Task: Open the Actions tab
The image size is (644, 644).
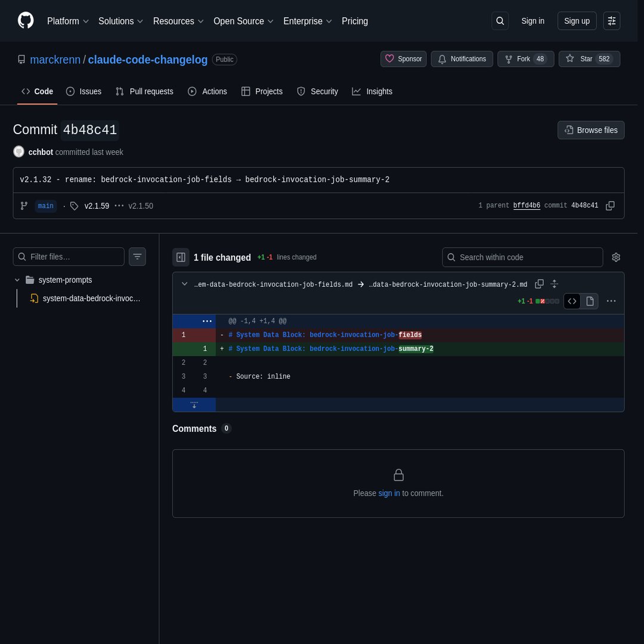Action: click(208, 92)
